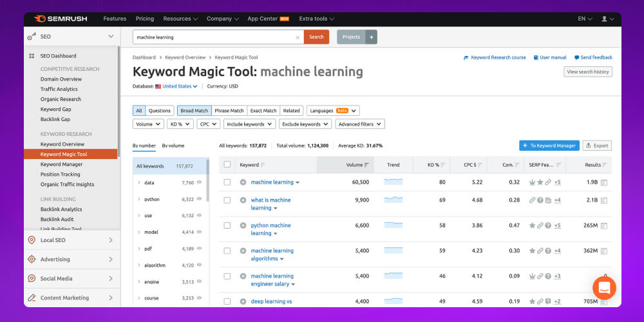Click the Content Marketing pencil icon
The height and width of the screenshot is (322, 644).
32,298
